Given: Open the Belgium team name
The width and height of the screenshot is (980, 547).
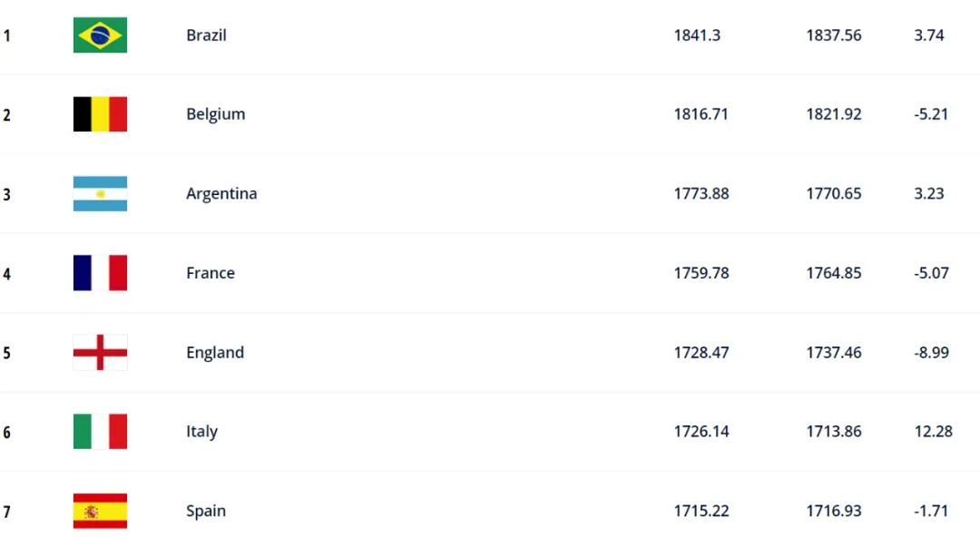Looking at the screenshot, I should click(216, 114).
